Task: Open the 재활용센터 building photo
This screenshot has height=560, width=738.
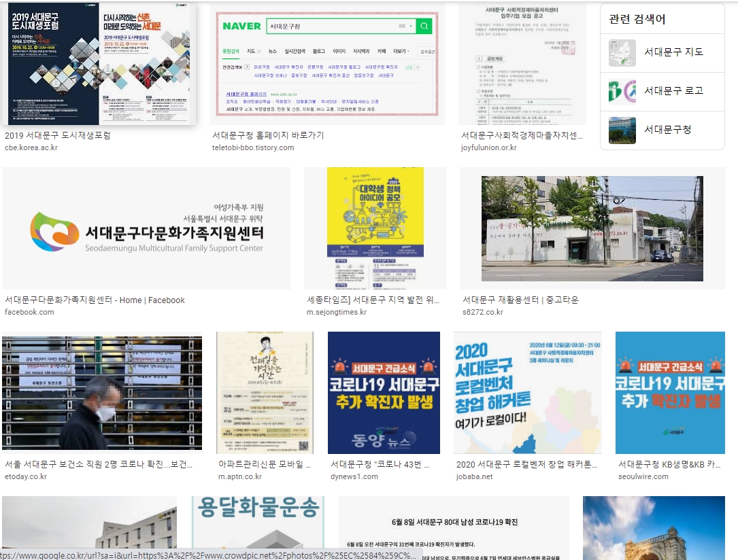Action: point(592,228)
